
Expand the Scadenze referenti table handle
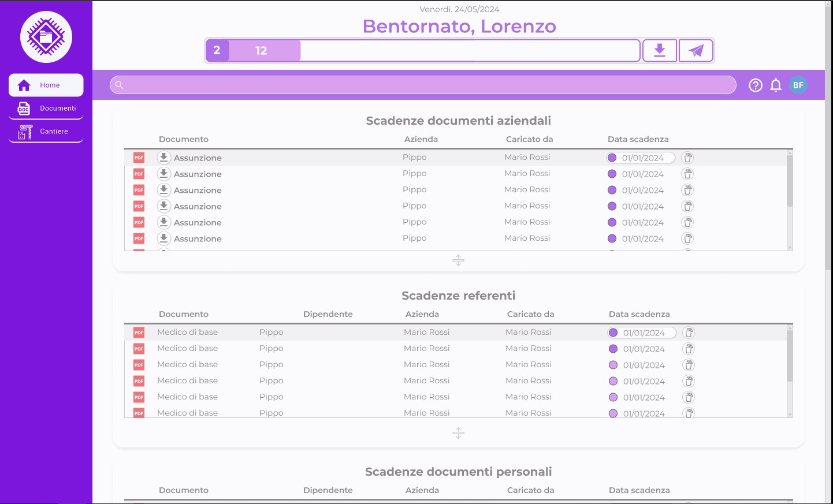458,433
